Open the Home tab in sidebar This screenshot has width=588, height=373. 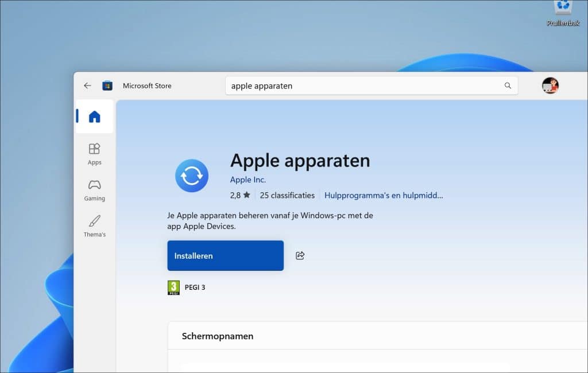pyautogui.click(x=95, y=116)
